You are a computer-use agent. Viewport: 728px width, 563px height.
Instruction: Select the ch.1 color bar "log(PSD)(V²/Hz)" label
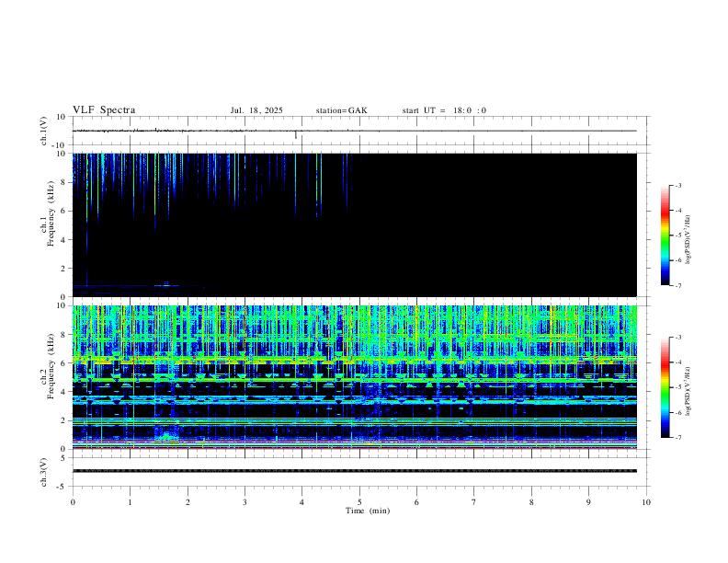688,239
